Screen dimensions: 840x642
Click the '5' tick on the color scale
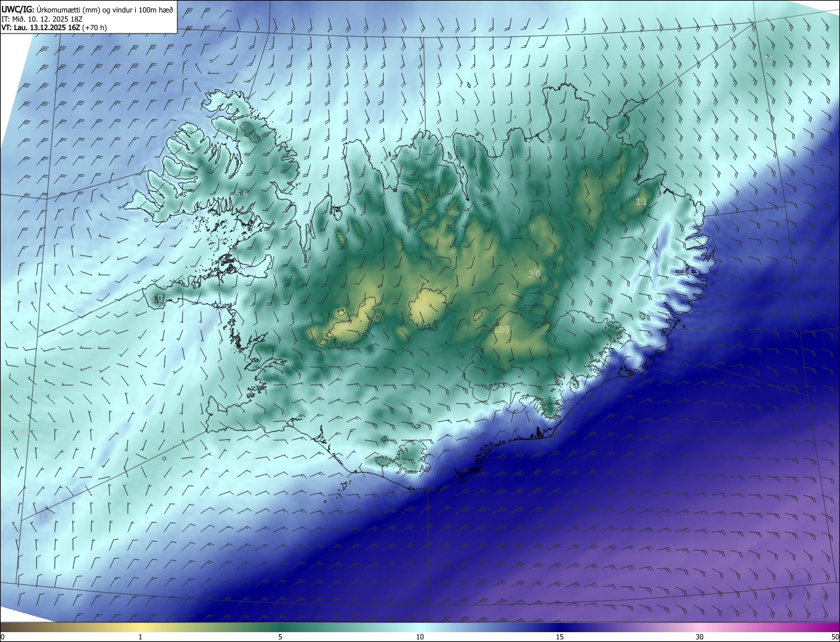280,637
